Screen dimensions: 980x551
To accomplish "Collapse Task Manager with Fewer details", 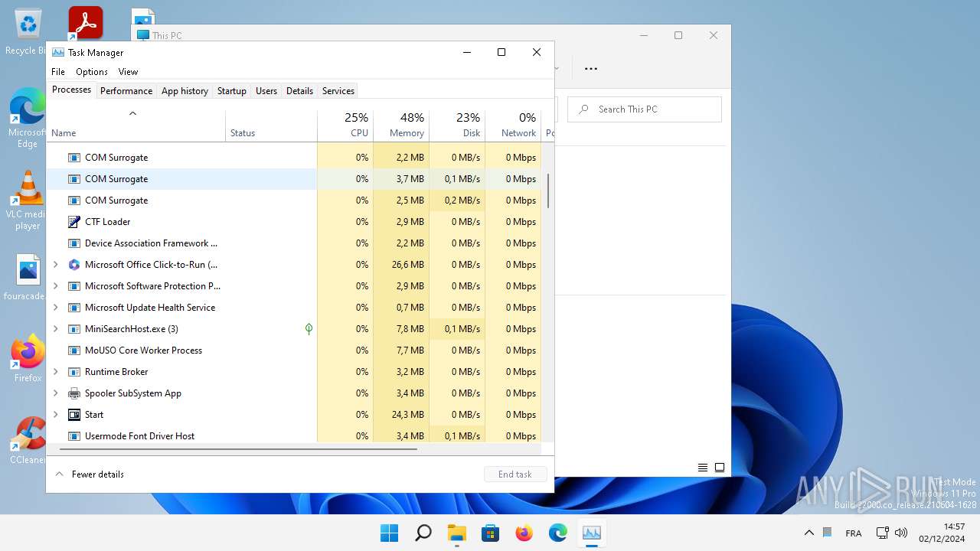I will coord(90,474).
